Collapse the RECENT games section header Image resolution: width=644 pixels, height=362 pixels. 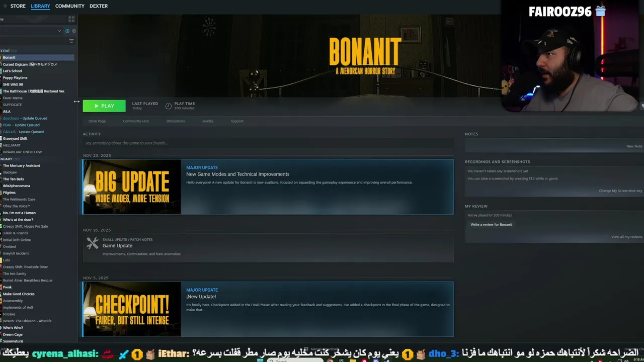click(8, 51)
